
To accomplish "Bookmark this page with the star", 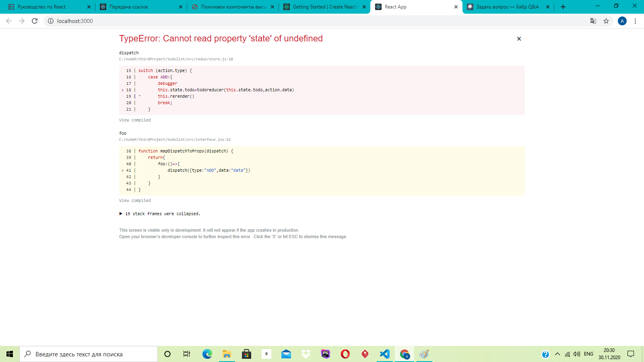I will (x=606, y=21).
